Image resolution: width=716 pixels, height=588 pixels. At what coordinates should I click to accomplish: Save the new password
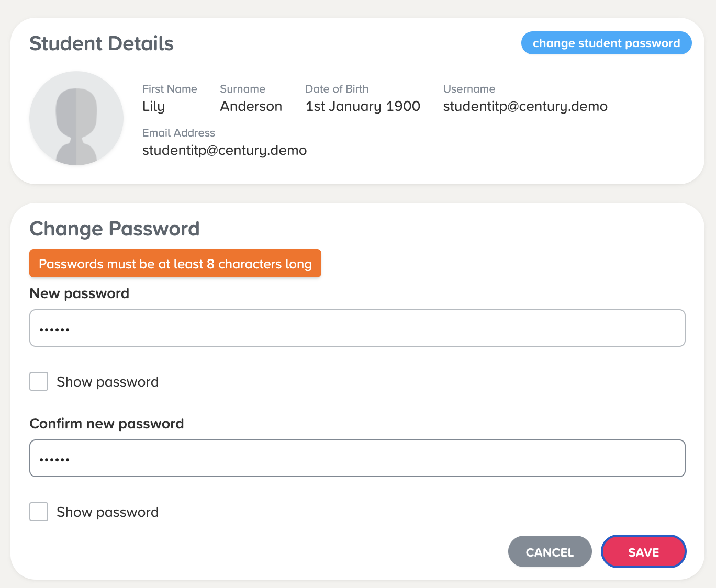click(x=644, y=551)
